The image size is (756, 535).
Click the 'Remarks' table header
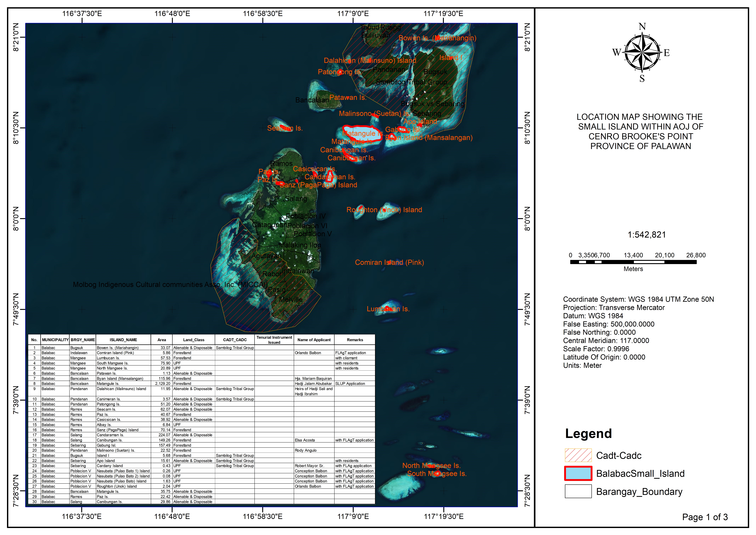coord(355,340)
